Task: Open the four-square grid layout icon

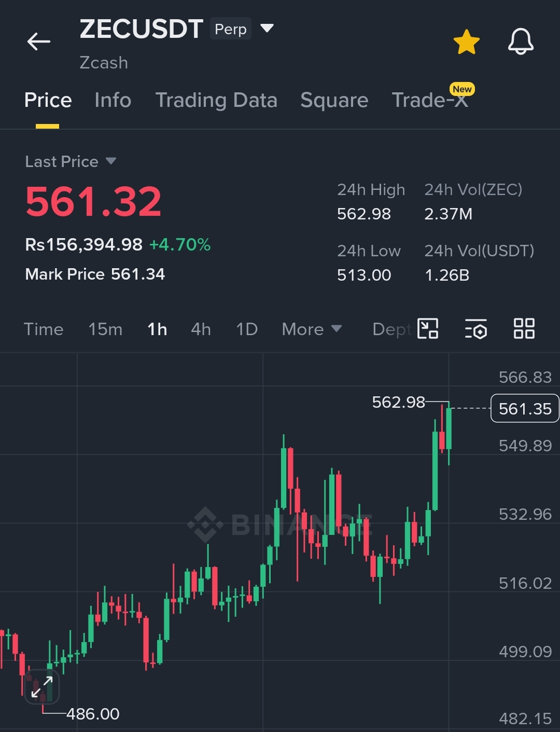Action: (x=524, y=328)
